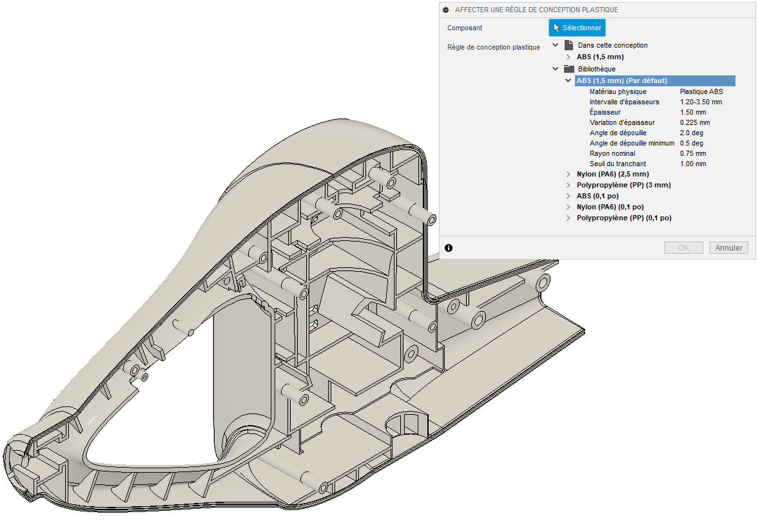Expand the ABS (0,1 po) rule
Screen dimensions: 758x532
point(568,196)
